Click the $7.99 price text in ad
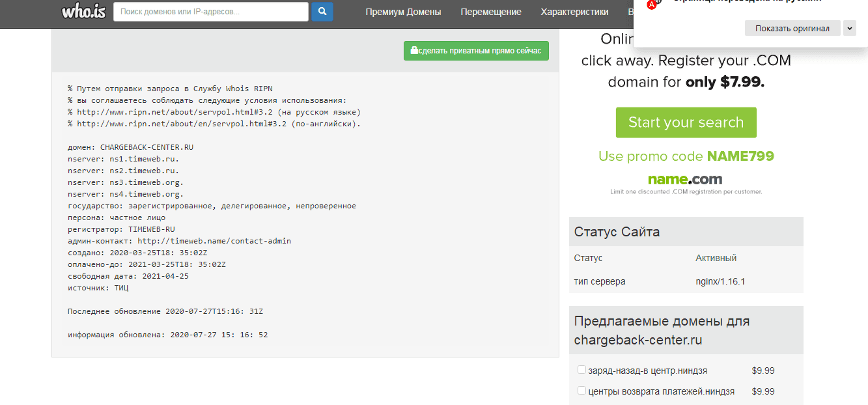This screenshot has height=405, width=868. point(741,83)
